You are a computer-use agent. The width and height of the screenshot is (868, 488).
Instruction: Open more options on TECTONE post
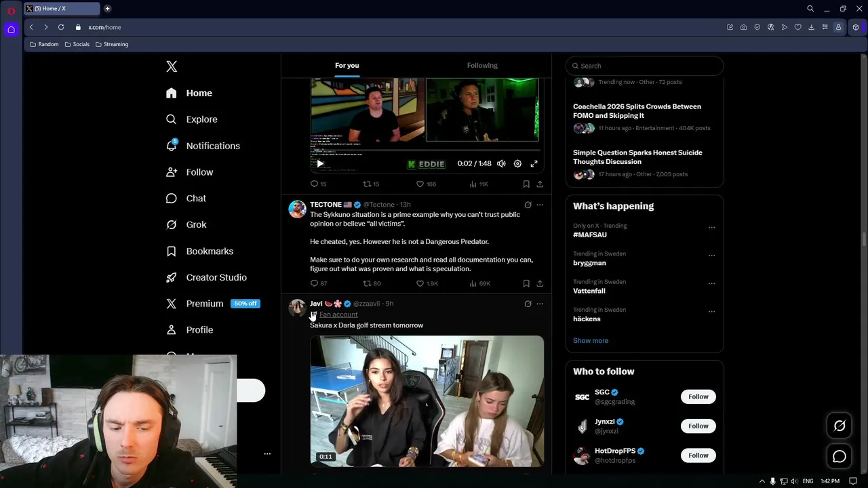(540, 205)
